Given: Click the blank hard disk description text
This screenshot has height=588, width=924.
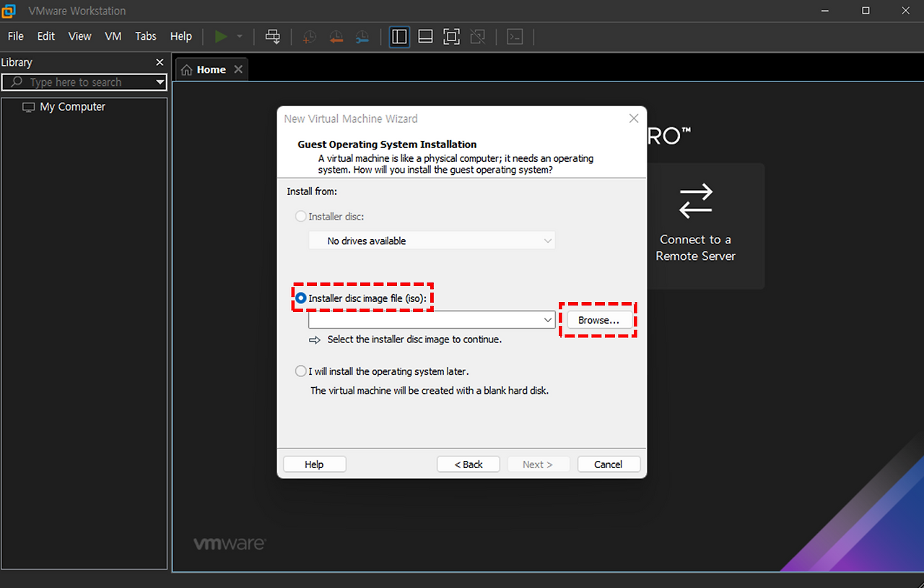Looking at the screenshot, I should 430,390.
